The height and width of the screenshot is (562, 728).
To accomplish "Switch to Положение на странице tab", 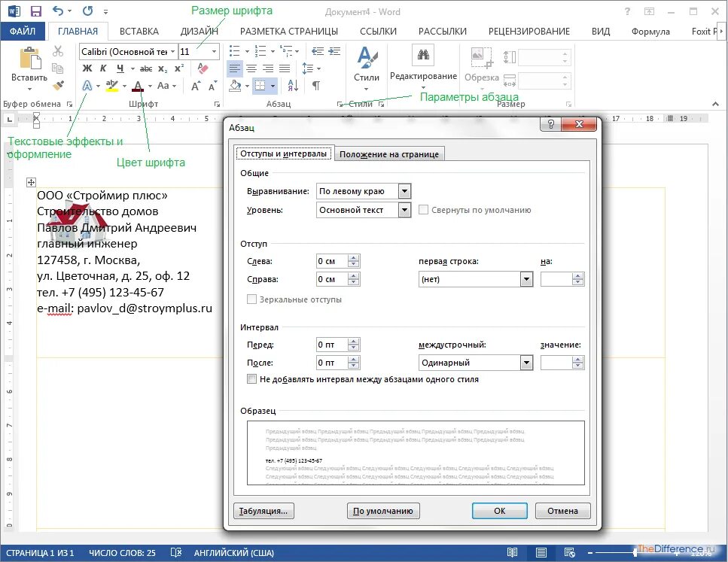I will tap(389, 154).
